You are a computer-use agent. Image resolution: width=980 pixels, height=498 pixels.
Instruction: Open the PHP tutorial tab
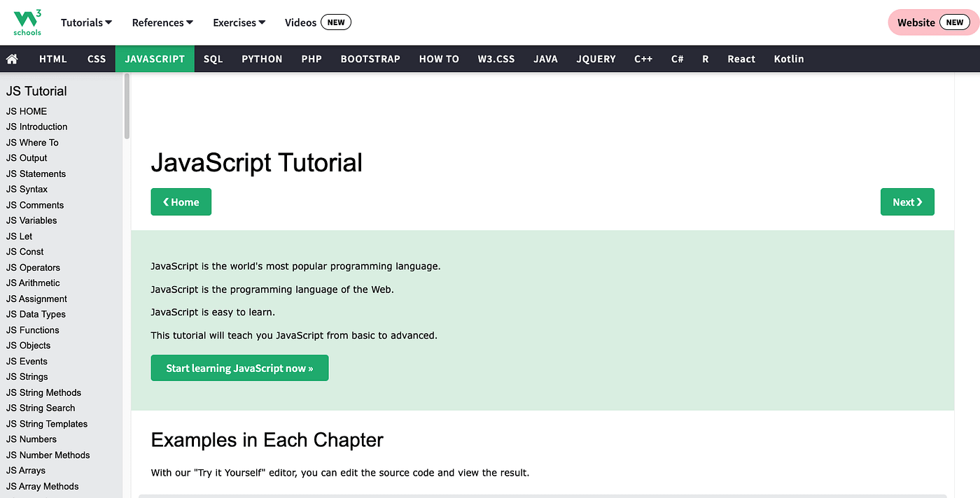[x=311, y=59]
